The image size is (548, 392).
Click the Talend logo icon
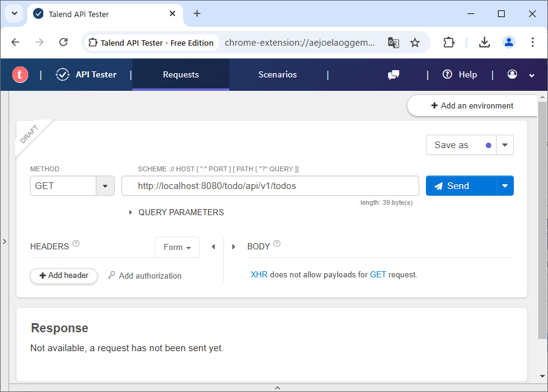[x=20, y=75]
